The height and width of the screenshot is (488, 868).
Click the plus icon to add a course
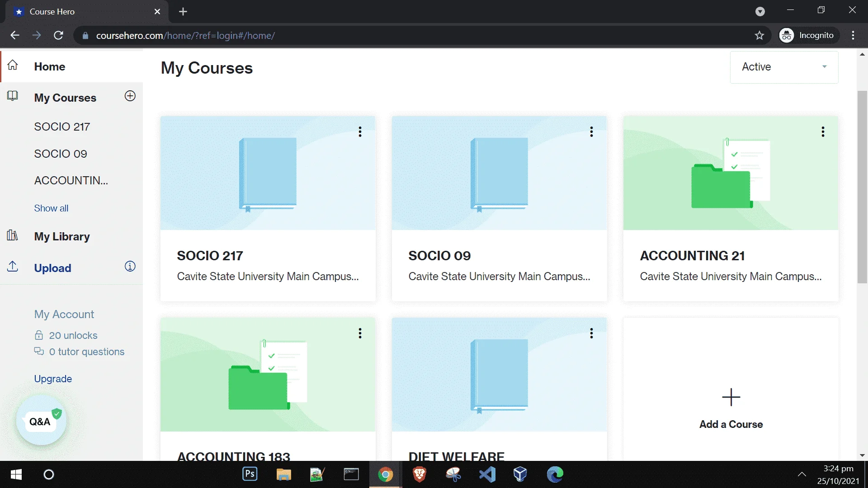[x=731, y=398]
